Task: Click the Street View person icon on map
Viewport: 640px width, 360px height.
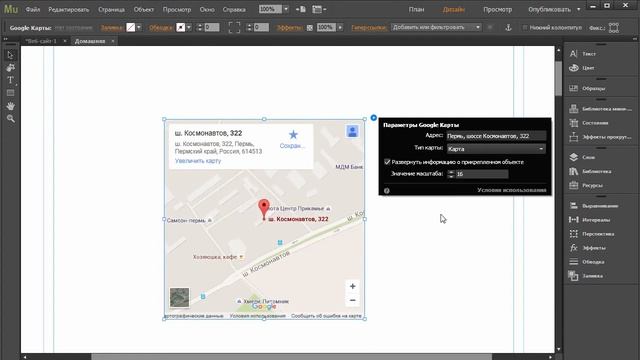Action: [352, 131]
